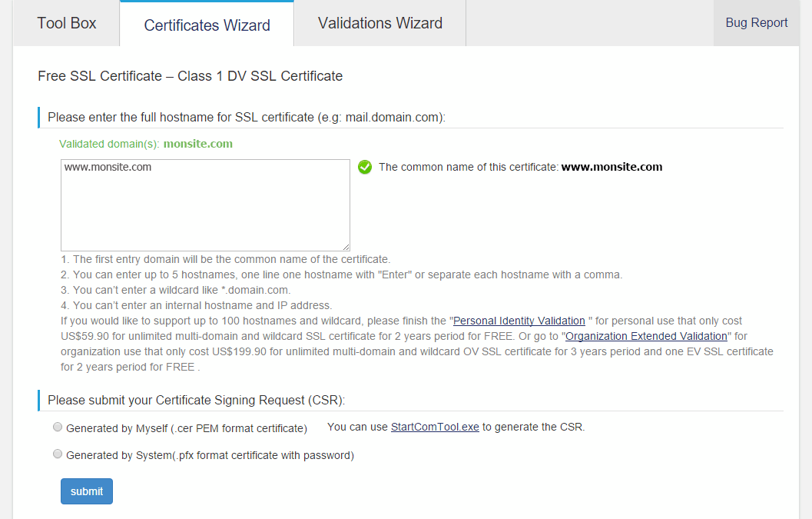This screenshot has height=519, width=812.
Task: Click the 'Generated by System' label text
Action: (210, 455)
